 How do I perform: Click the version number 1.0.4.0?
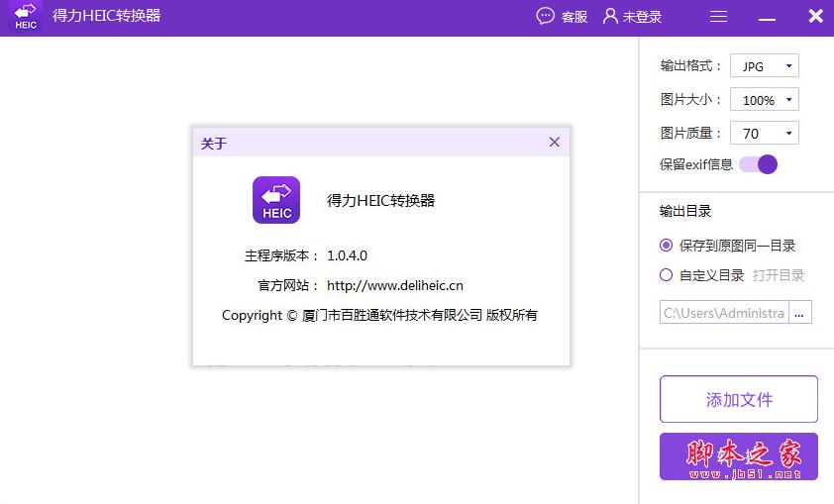[x=347, y=255]
